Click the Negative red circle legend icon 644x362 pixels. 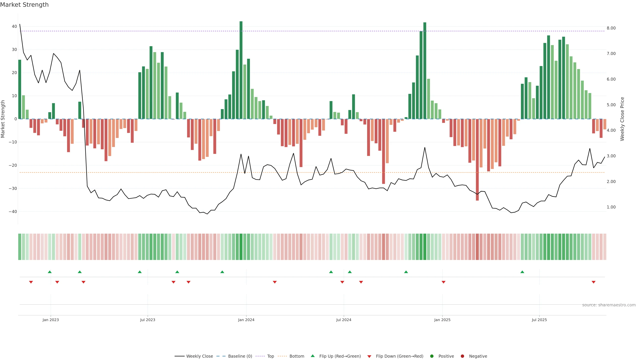(462, 356)
